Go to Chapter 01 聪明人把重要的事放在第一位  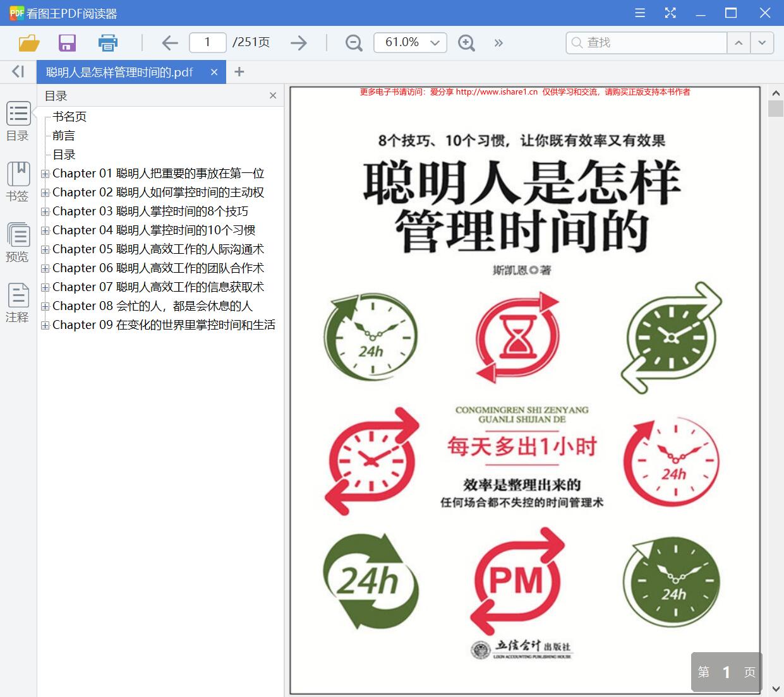click(159, 174)
